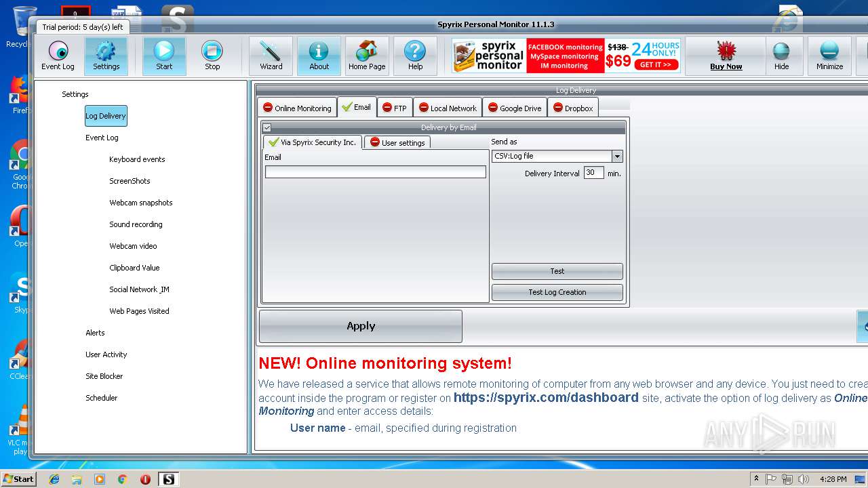Viewport: 868px width, 488px height.
Task: Switch to Dropbox tab
Action: [x=573, y=108]
